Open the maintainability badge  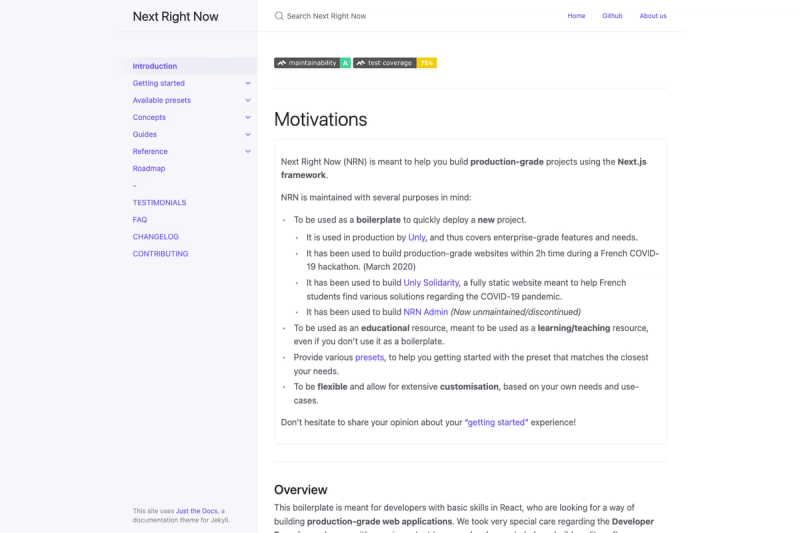[x=312, y=63]
